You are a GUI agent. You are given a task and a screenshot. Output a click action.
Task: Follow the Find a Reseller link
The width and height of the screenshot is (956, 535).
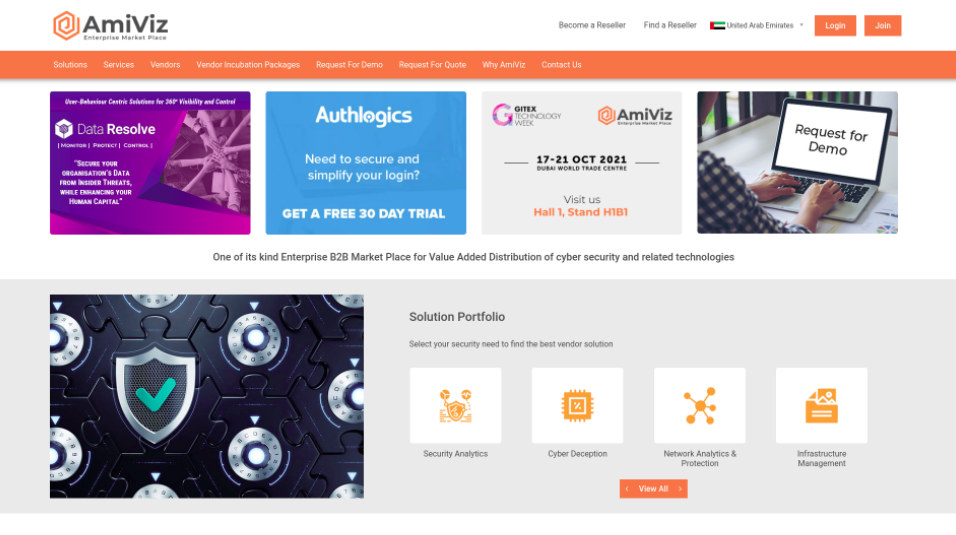click(x=670, y=25)
